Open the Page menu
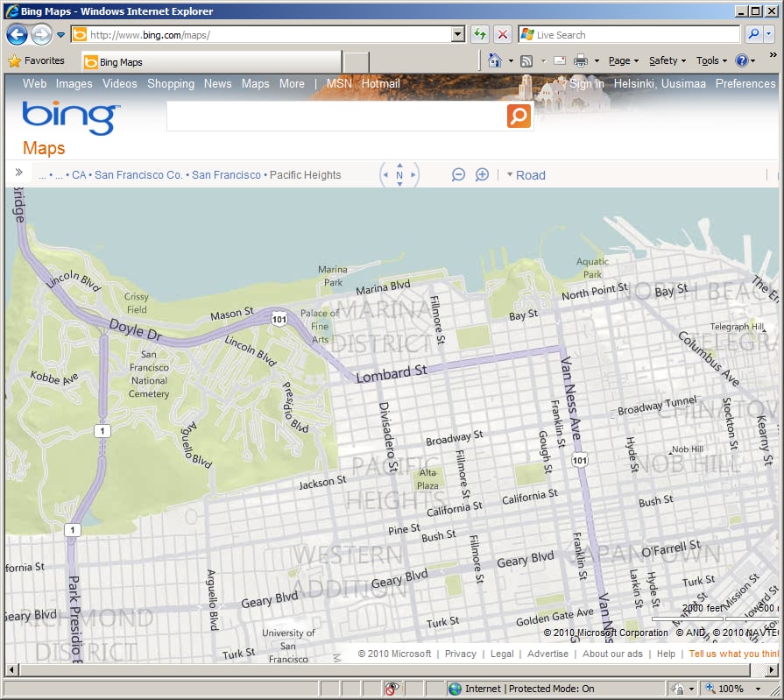The width and height of the screenshot is (784, 700). pos(624,60)
